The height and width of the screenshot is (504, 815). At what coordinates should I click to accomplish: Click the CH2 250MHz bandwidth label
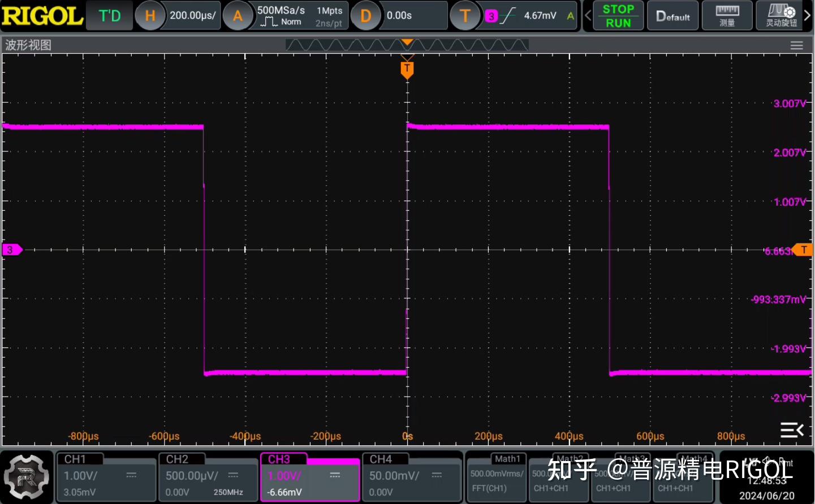click(228, 492)
